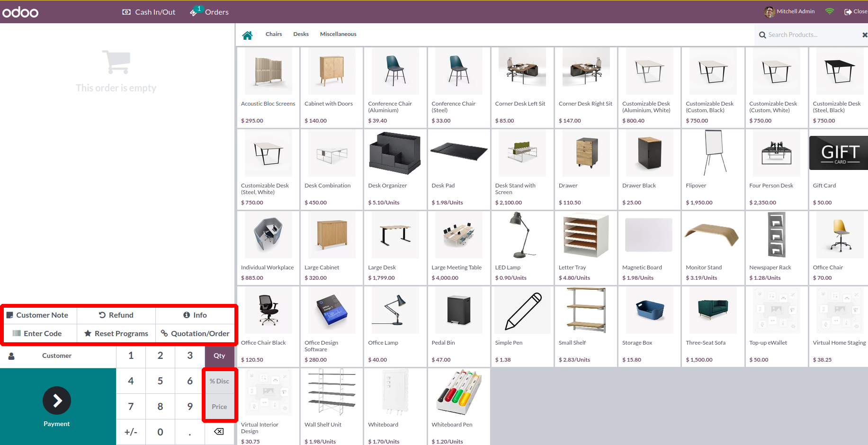Select the Pedal Bin product
Viewport: 868px width, 445px height.
point(459,327)
